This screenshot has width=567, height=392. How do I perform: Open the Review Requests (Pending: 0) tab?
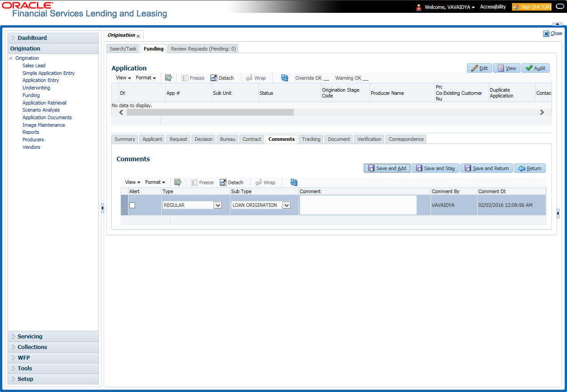[203, 49]
